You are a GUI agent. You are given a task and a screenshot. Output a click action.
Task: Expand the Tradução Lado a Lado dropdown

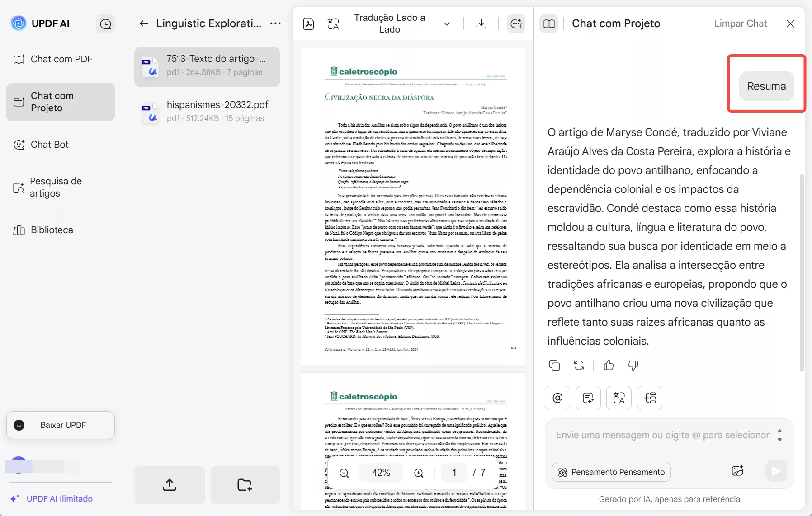pyautogui.click(x=447, y=24)
